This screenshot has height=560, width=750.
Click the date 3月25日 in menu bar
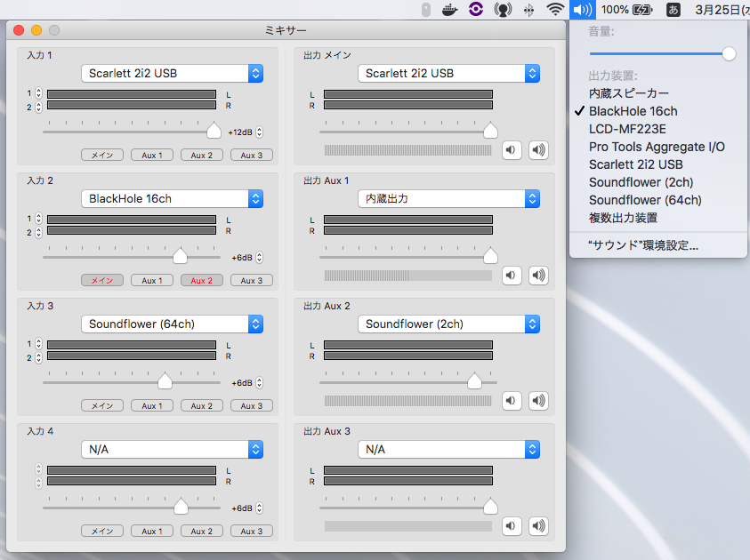click(x=722, y=10)
